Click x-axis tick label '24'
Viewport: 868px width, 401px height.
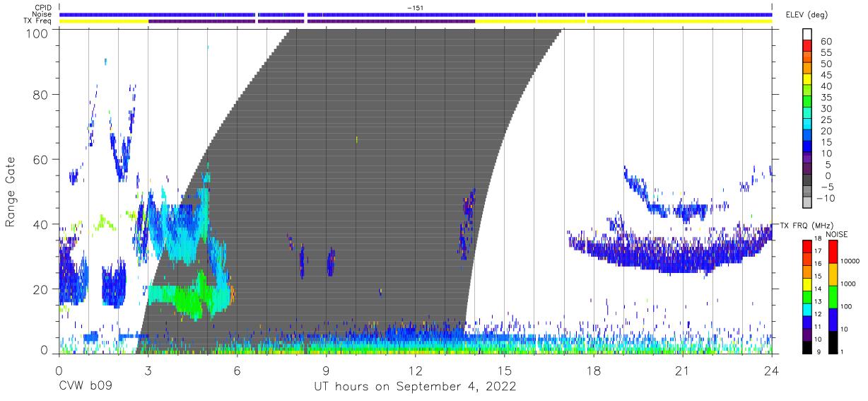click(x=771, y=370)
